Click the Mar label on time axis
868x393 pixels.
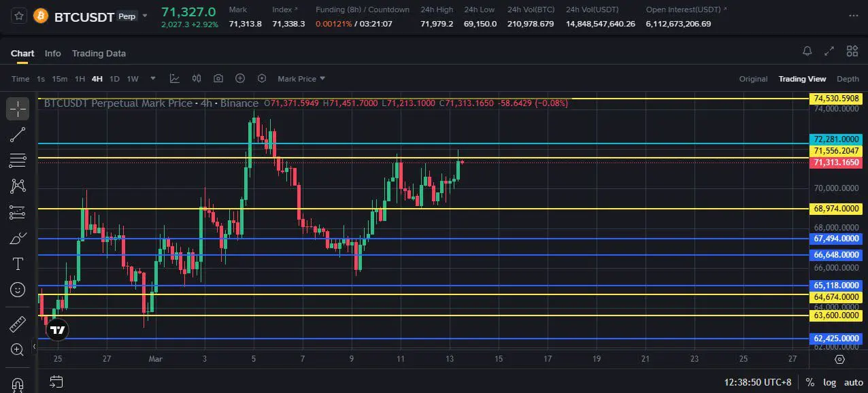tap(156, 359)
